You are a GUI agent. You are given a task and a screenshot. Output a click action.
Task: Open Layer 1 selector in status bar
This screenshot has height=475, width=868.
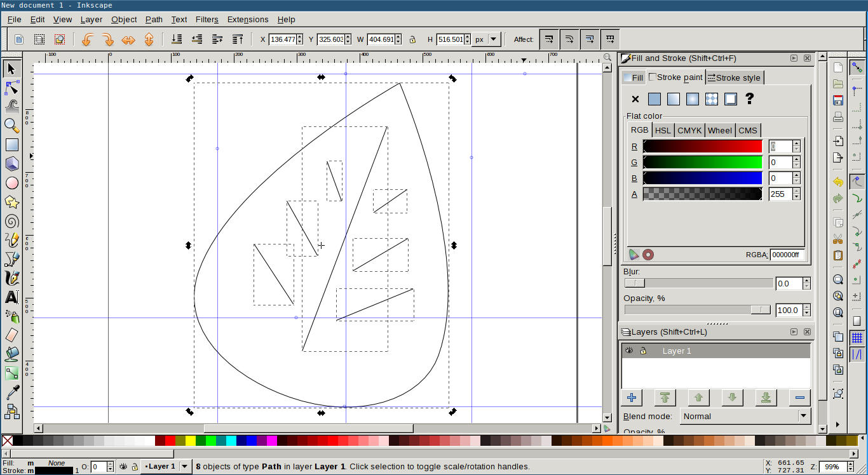click(x=166, y=466)
